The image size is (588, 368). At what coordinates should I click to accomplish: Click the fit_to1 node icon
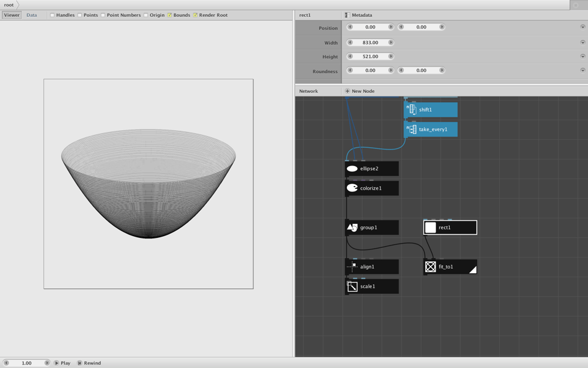[x=430, y=267]
